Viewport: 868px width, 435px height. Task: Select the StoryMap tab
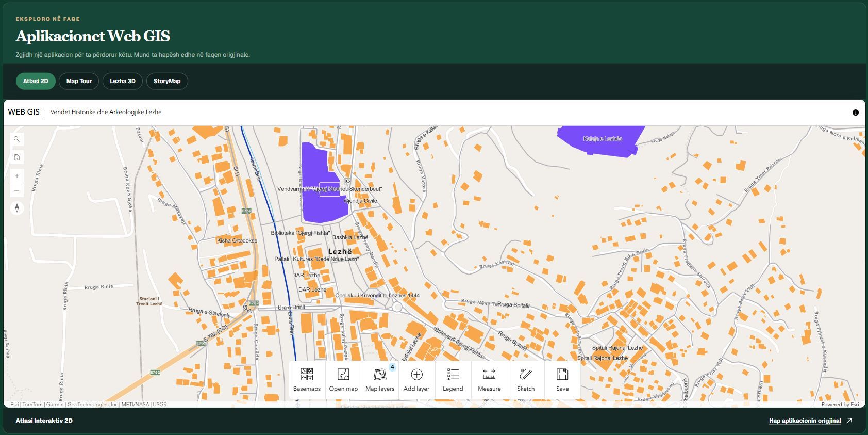[x=167, y=81]
